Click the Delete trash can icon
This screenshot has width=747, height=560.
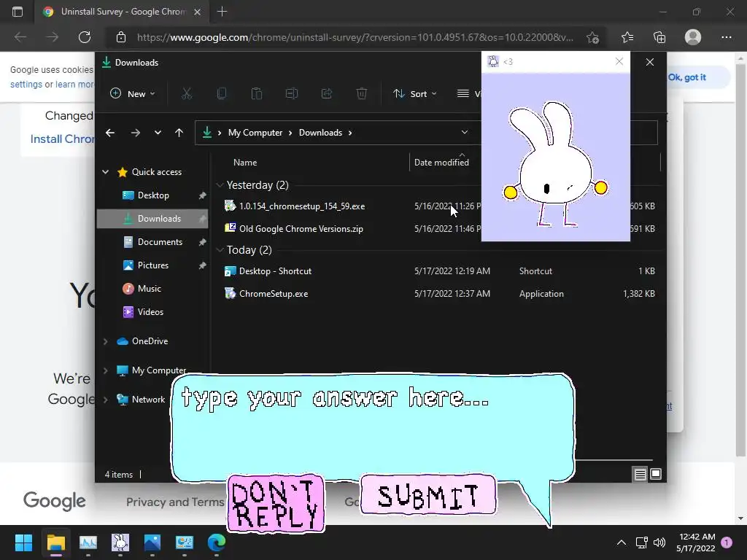pos(362,94)
